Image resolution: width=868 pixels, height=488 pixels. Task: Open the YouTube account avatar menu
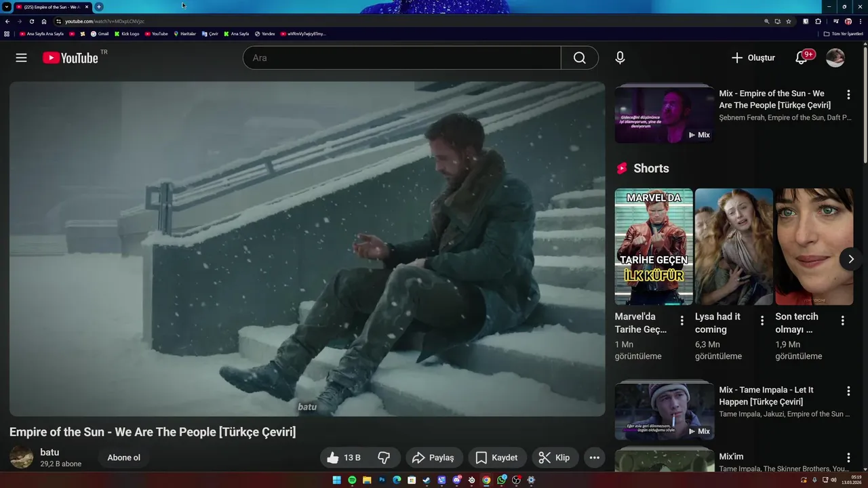pos(835,58)
